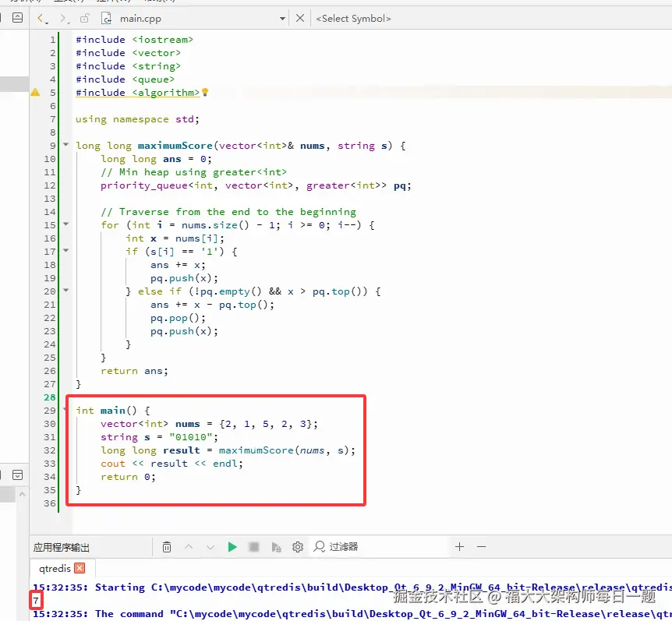Click the priority_queue declaration on line 12

tap(256, 185)
